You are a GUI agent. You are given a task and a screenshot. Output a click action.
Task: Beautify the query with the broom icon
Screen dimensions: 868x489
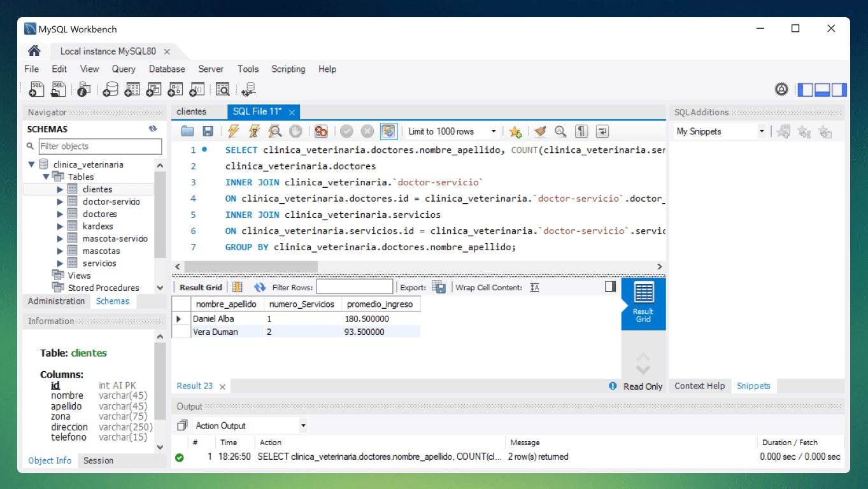540,131
